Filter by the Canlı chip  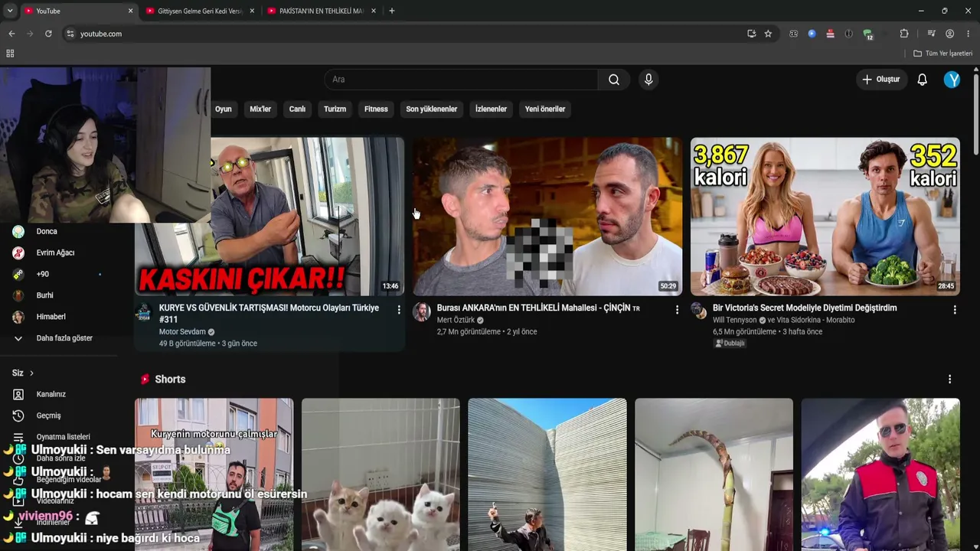297,109
